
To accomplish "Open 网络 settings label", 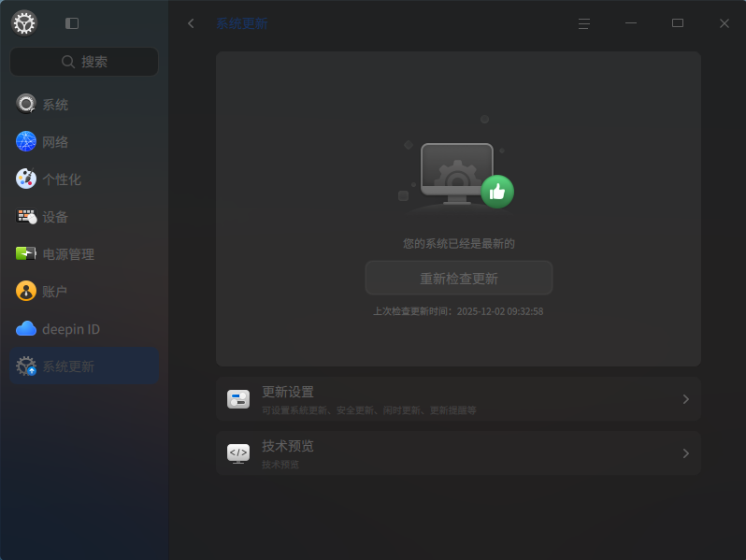I will 55,142.
